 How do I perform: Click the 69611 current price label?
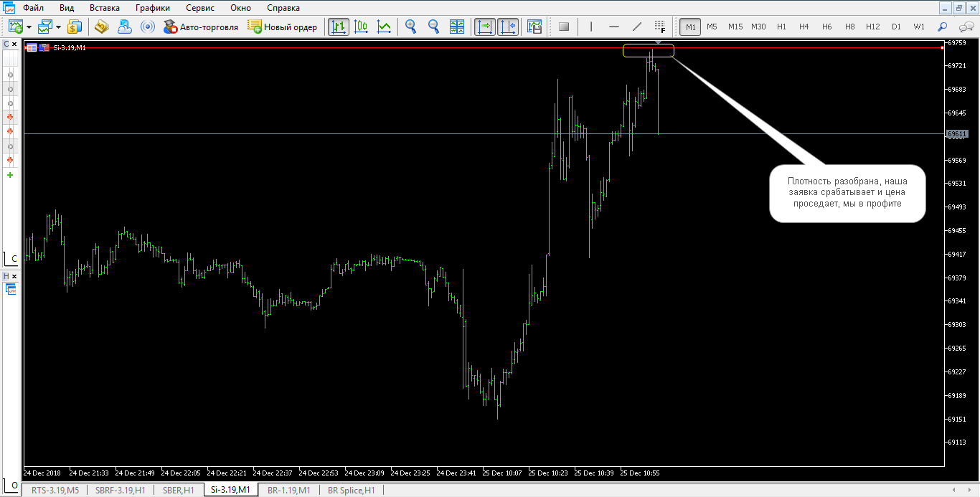point(957,134)
